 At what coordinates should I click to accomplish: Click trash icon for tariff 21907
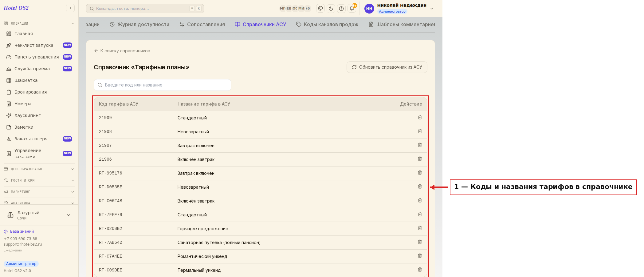click(x=420, y=145)
